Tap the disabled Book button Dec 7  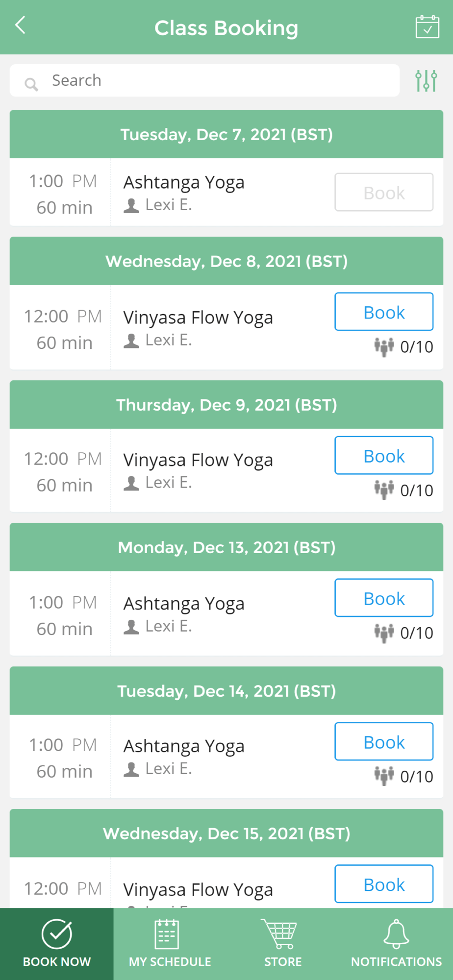pos(384,193)
